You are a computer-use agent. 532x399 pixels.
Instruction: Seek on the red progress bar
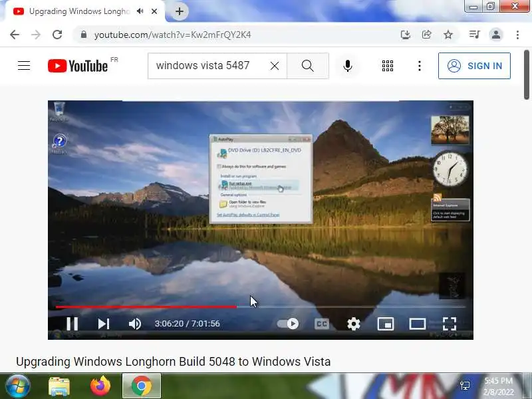[146, 307]
